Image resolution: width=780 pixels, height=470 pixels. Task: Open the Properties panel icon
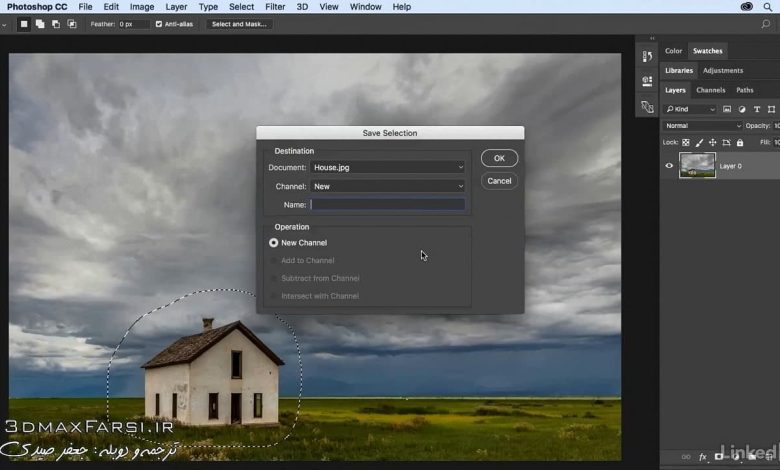click(x=645, y=83)
